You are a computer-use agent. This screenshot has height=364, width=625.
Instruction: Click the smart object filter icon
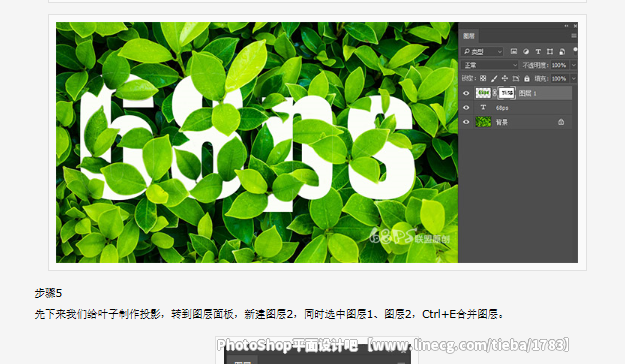562,51
